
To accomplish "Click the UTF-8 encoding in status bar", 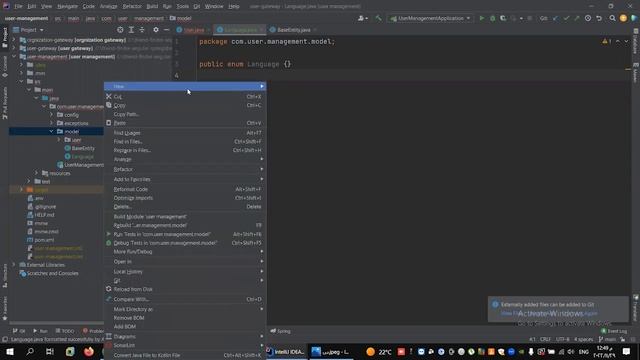I will 562,339.
